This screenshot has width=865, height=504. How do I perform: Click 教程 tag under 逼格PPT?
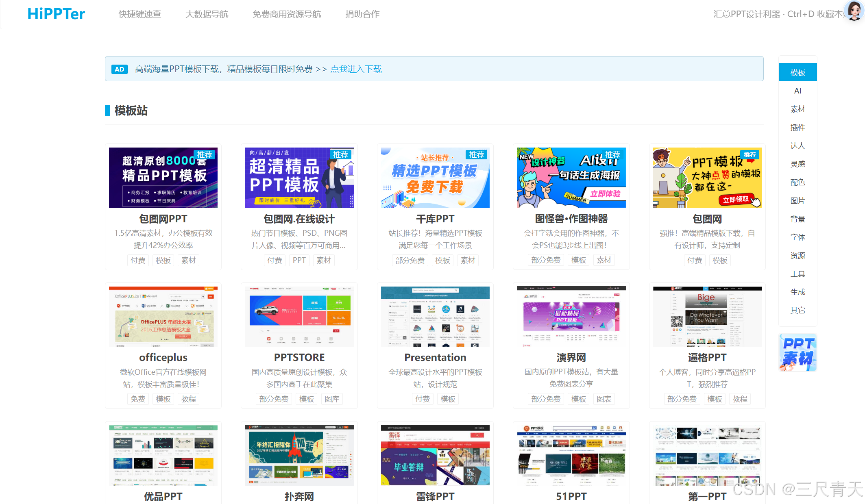click(740, 399)
